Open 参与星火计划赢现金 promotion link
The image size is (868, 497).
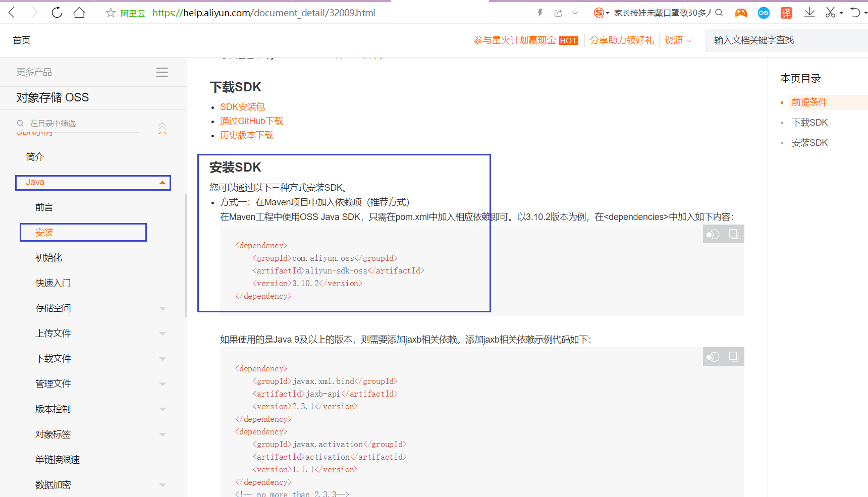[x=515, y=40]
